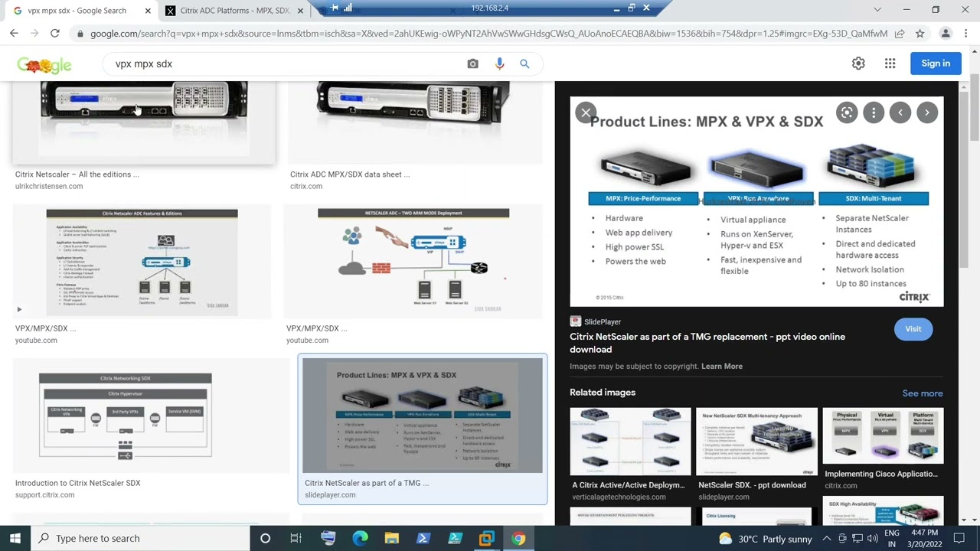The height and width of the screenshot is (551, 980).
Task: Open Google quick settings gear
Action: (858, 64)
